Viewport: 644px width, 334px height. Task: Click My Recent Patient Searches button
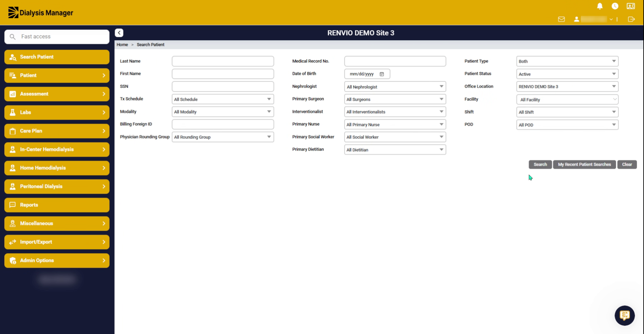click(584, 164)
